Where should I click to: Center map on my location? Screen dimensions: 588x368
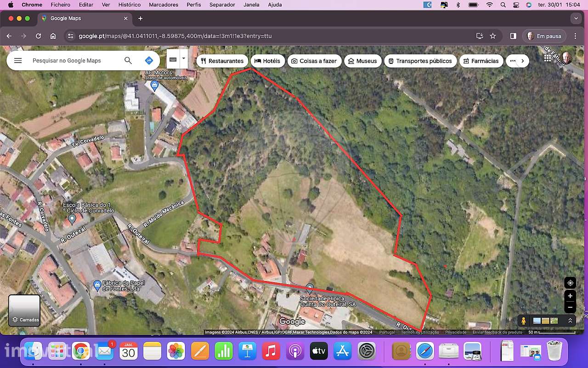tap(570, 283)
